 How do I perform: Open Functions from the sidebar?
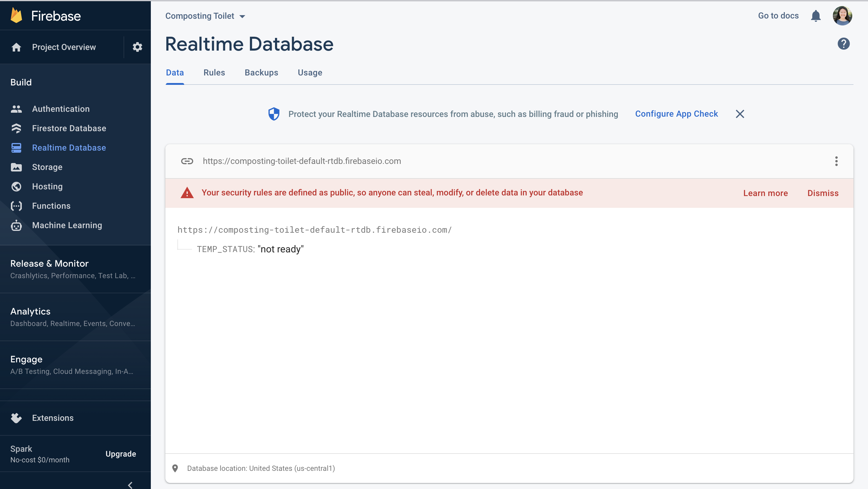tap(51, 206)
